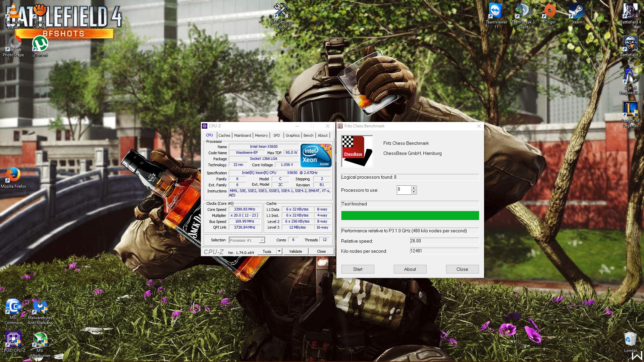This screenshot has height=362, width=644.
Task: Open CPUID CPU-Z desktop shortcut
Action: tap(13, 342)
